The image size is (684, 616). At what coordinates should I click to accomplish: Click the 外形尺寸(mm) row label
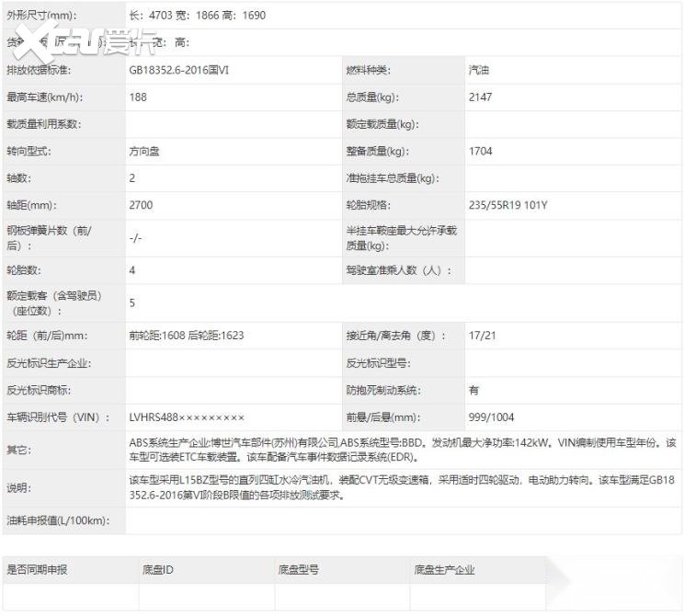coord(42,16)
